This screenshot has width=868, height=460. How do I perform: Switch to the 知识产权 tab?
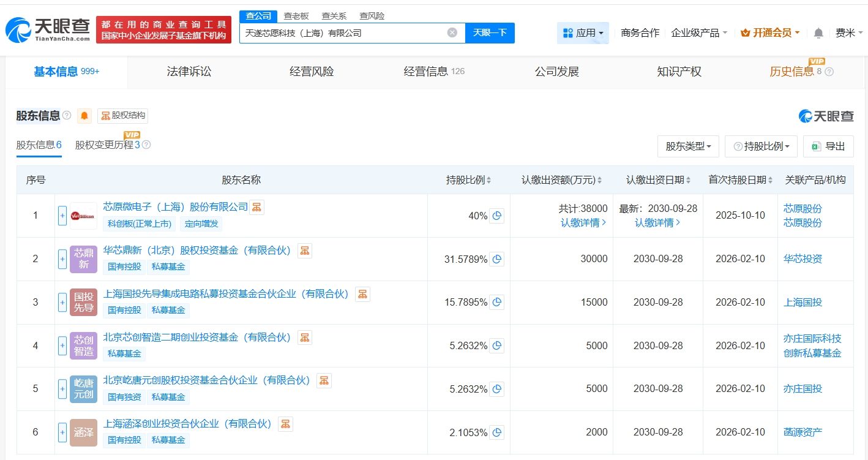(x=679, y=72)
